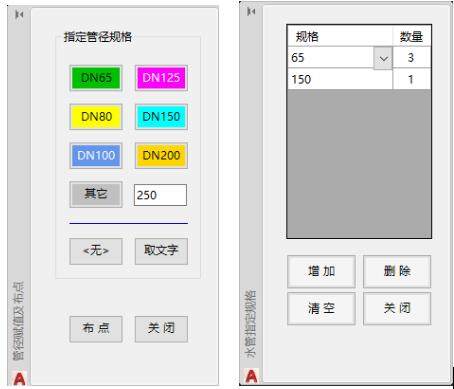Screen dimensions: 454x389
Task: Select the orange DN200 pipe size
Action: click(161, 156)
